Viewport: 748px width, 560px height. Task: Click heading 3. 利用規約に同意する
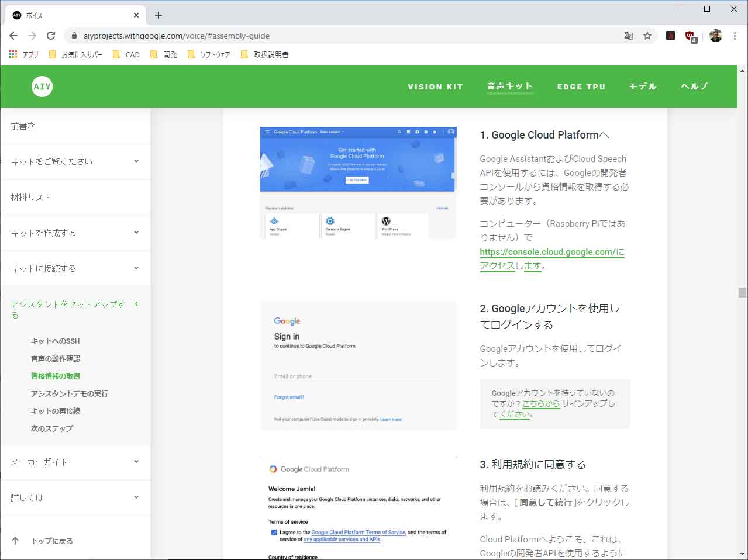coord(533,465)
